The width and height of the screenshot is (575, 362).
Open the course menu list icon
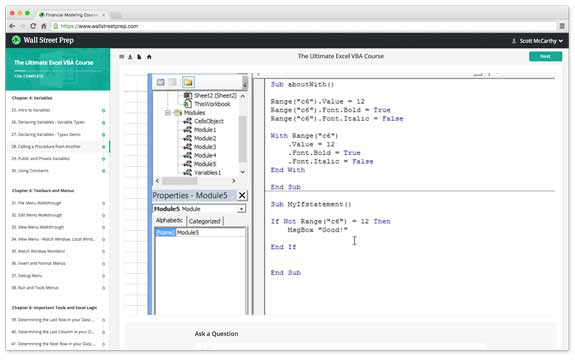click(x=122, y=57)
